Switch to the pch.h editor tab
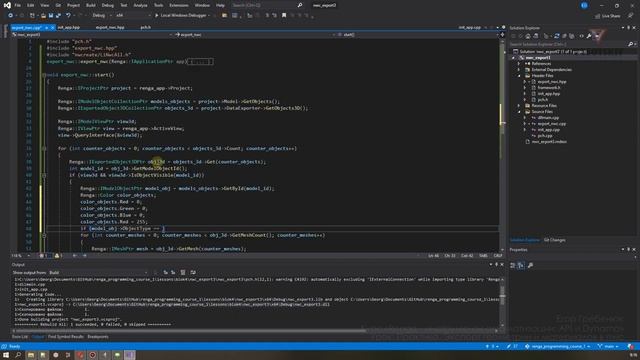Image resolution: width=640 pixels, height=360 pixels. pos(146,27)
